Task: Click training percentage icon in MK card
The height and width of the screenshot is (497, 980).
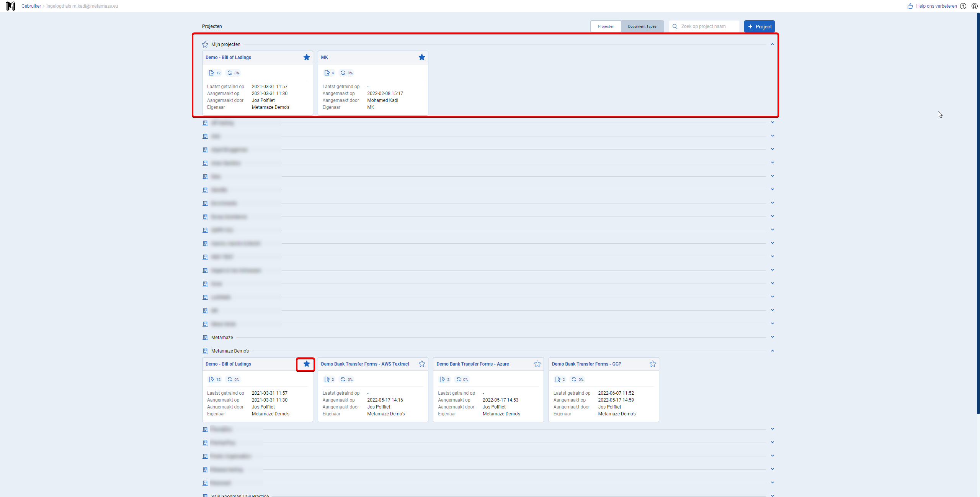Action: 343,73
